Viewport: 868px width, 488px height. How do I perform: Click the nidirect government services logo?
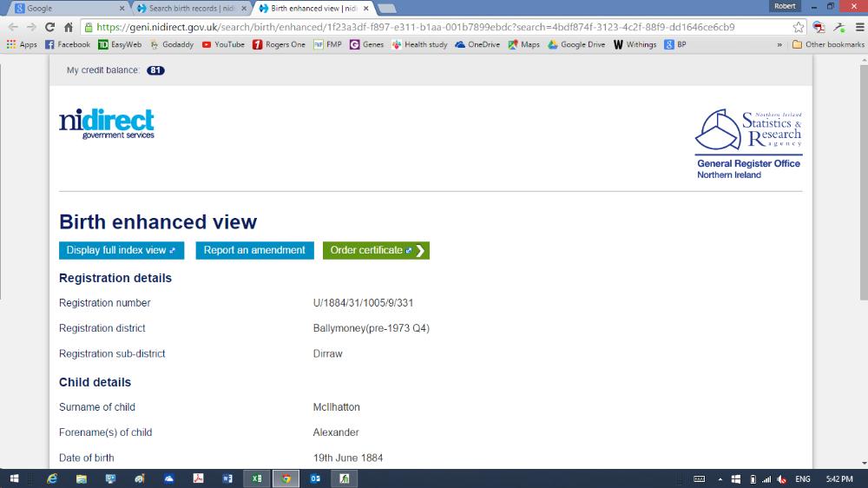(107, 124)
